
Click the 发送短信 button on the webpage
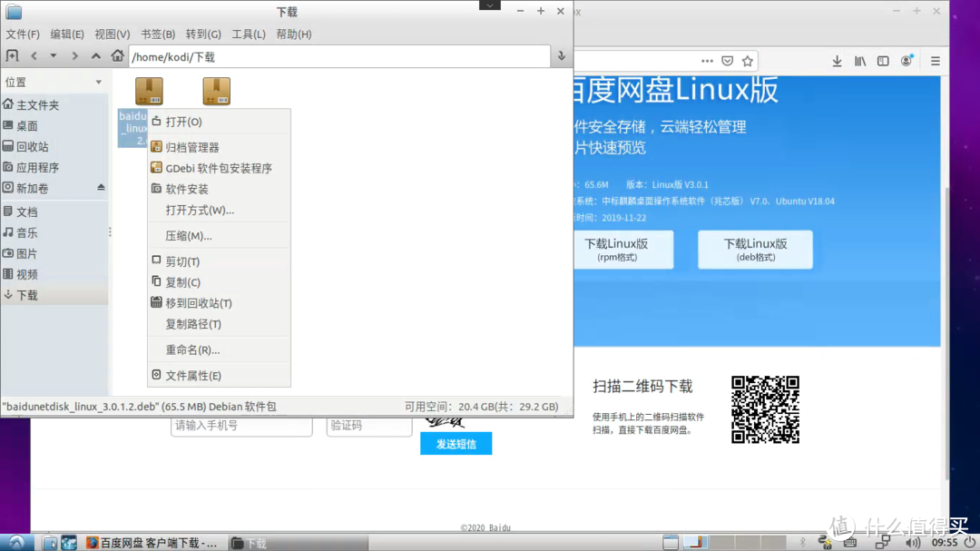(456, 444)
